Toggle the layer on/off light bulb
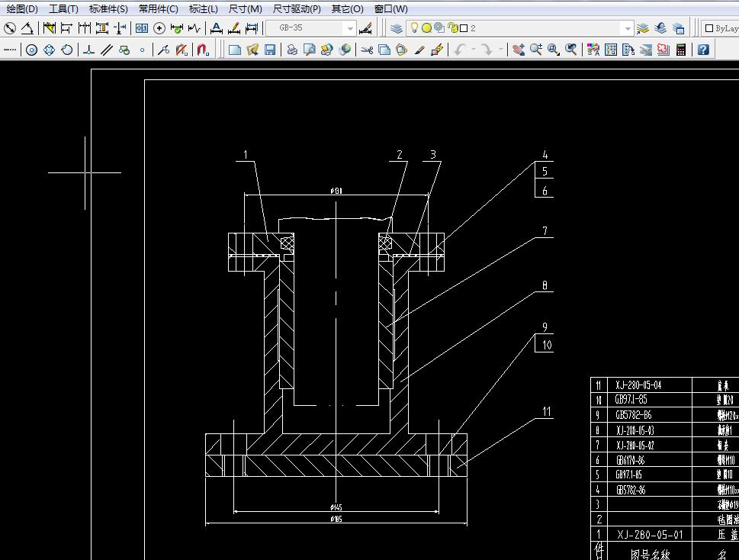The height and width of the screenshot is (560, 739). coord(414,27)
